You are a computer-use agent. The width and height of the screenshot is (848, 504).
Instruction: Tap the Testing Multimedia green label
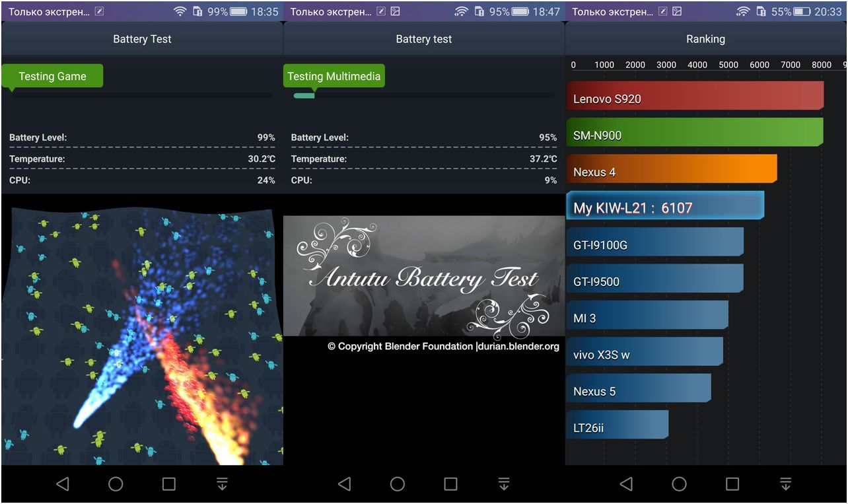tap(334, 76)
